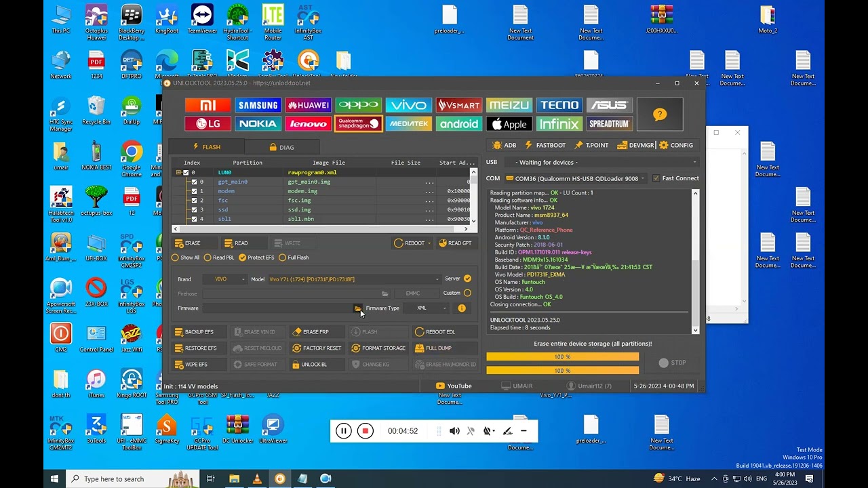
Task: Click the FACTORY RESET button
Action: (317, 348)
